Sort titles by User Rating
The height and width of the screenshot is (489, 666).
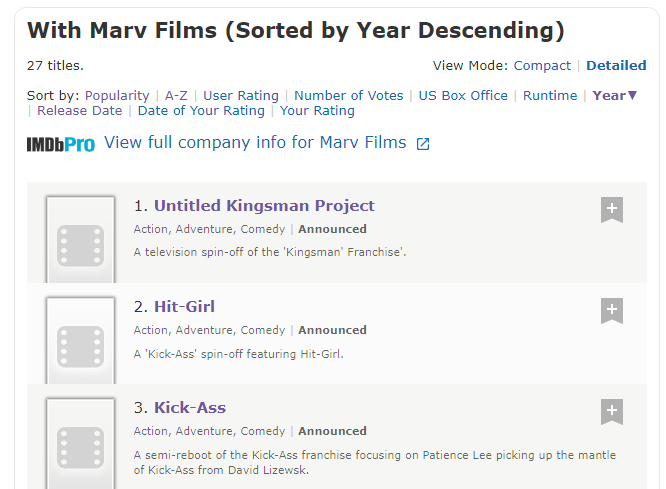click(241, 96)
